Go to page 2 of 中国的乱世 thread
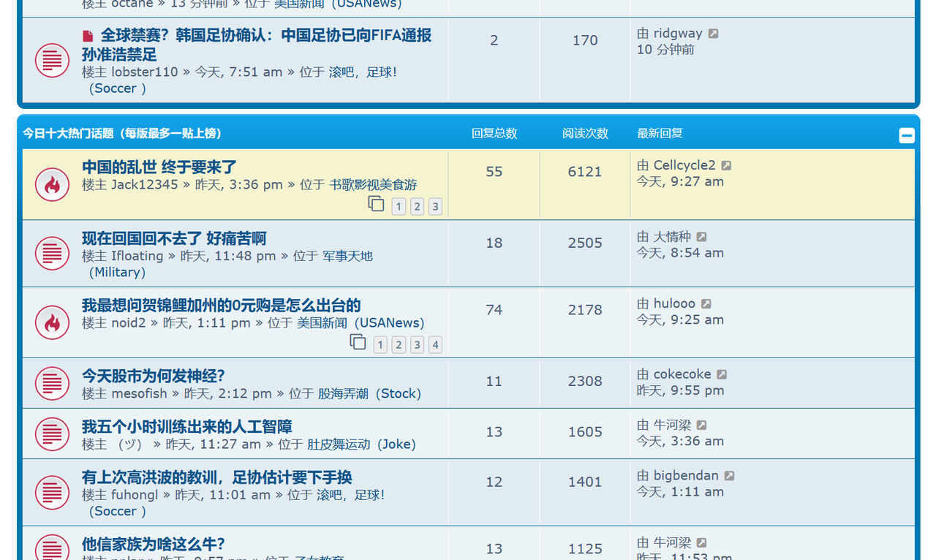Image resolution: width=936 pixels, height=560 pixels. pyautogui.click(x=417, y=207)
